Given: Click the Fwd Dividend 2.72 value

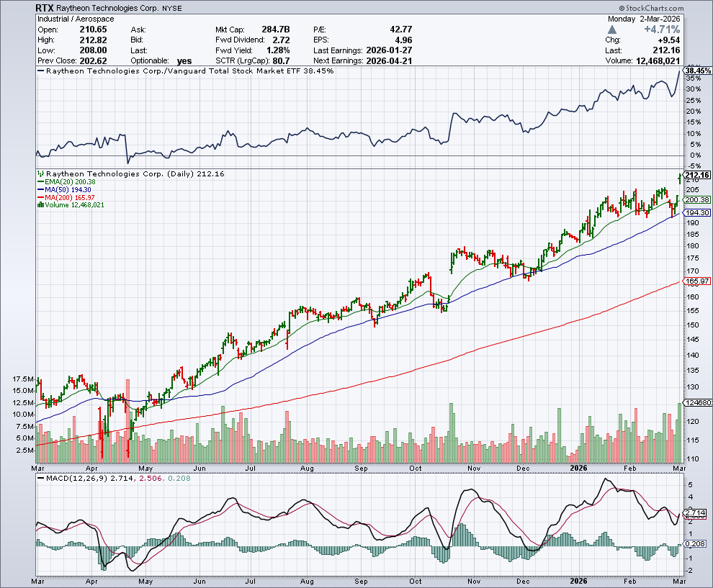Looking at the screenshot, I should 281,40.
